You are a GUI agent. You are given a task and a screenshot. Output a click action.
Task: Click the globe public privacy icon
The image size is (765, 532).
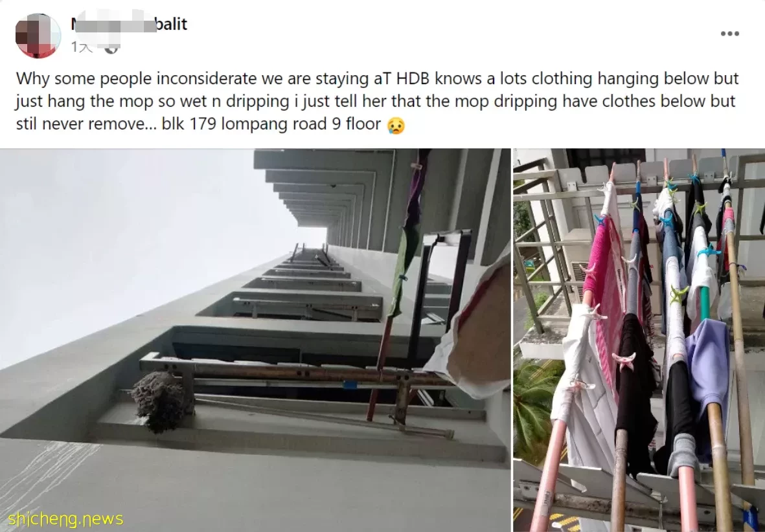111,47
